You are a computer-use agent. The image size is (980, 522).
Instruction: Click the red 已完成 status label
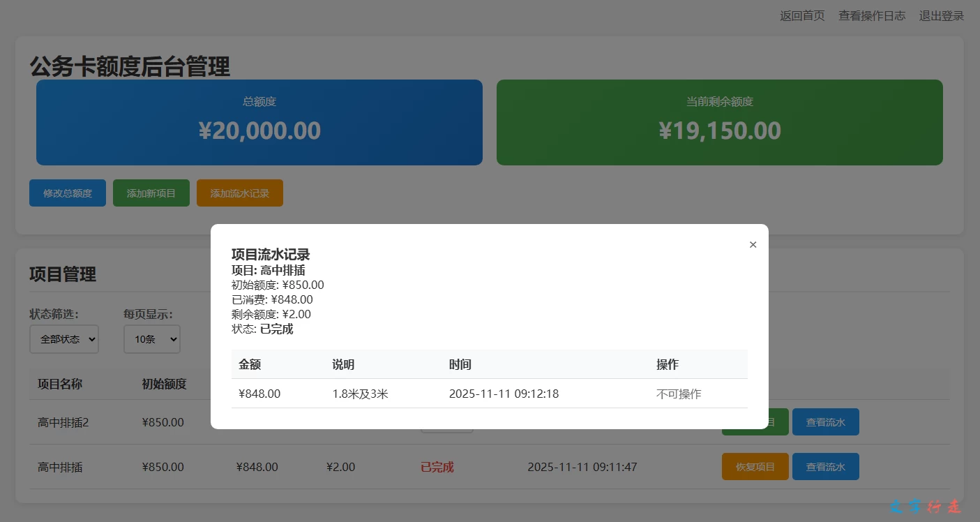click(437, 467)
